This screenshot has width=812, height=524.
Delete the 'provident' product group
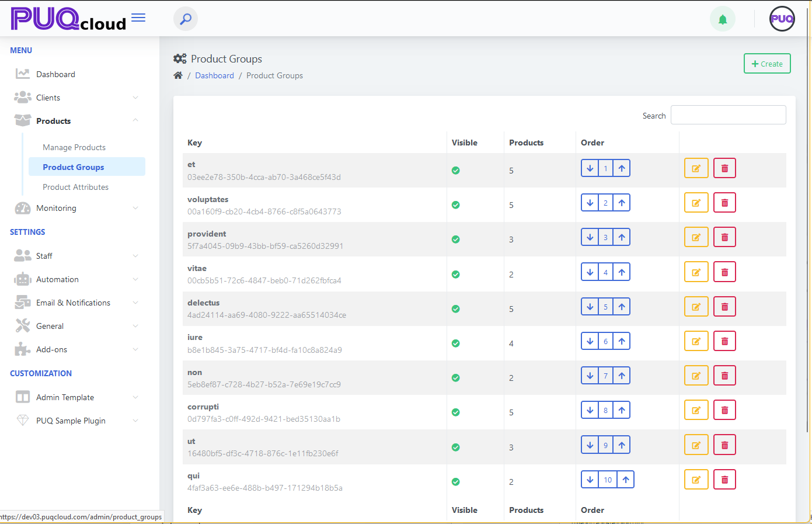(724, 237)
